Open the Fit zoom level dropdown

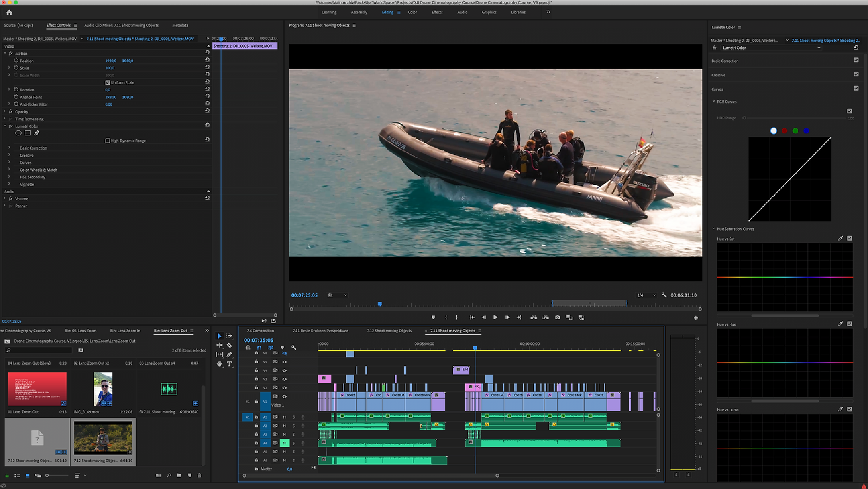click(x=337, y=295)
